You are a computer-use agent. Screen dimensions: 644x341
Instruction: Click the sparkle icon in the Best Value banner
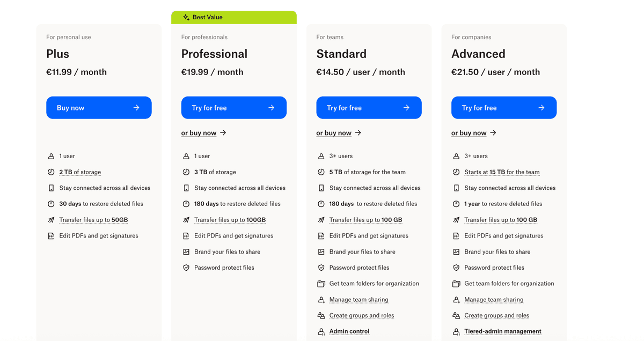click(x=185, y=17)
